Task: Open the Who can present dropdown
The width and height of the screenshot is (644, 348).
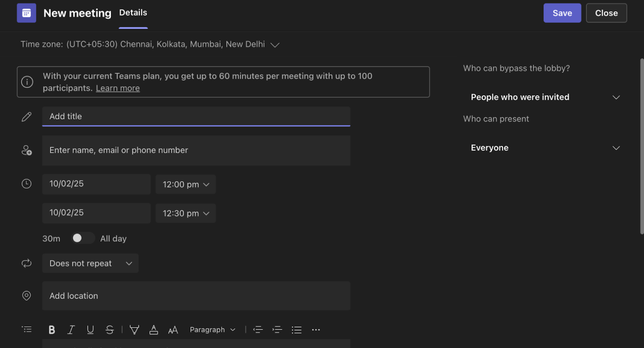Action: pos(544,147)
